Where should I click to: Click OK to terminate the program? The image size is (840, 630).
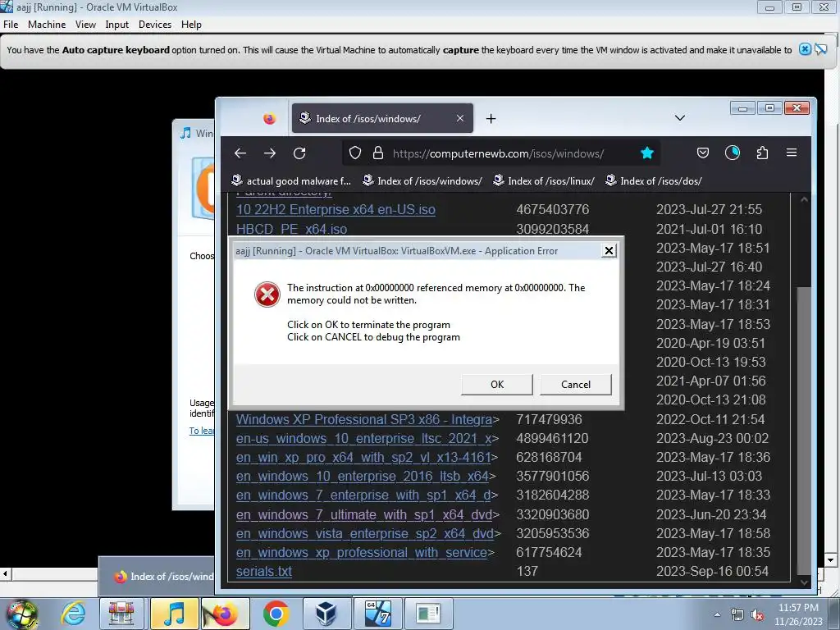pyautogui.click(x=496, y=385)
